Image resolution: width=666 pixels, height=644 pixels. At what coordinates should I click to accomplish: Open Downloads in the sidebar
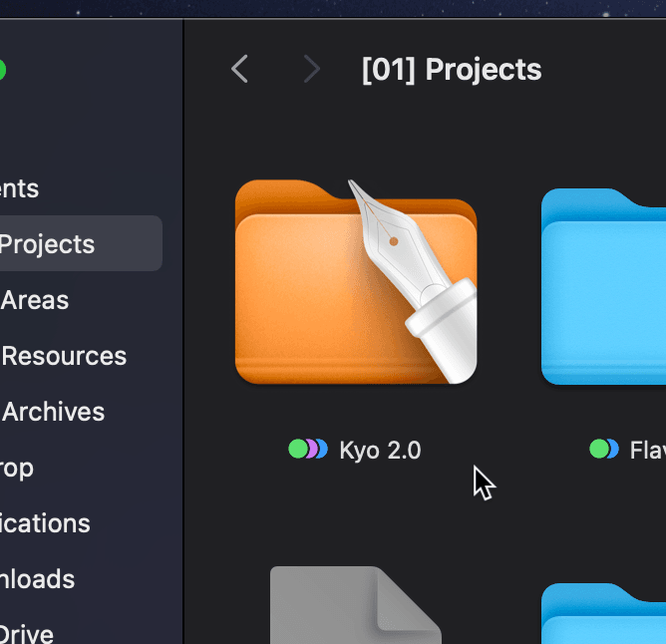click(x=38, y=579)
